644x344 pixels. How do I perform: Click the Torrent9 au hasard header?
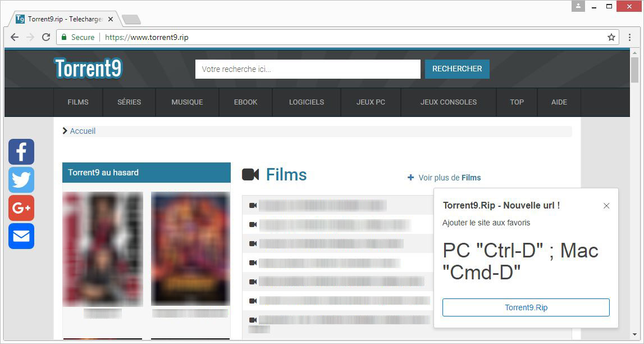point(146,173)
